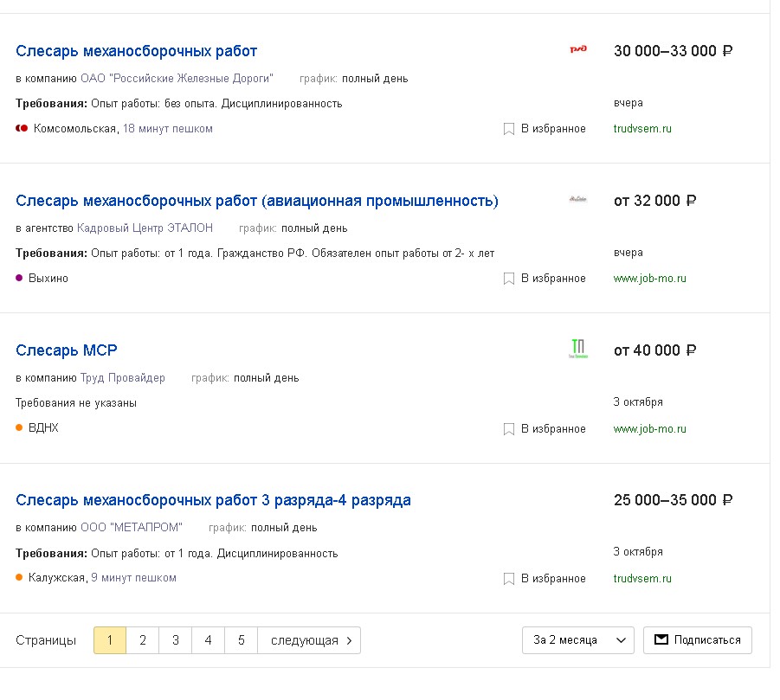The image size is (780, 700).
Task: Click Требования не указаны text
Action: [x=76, y=403]
